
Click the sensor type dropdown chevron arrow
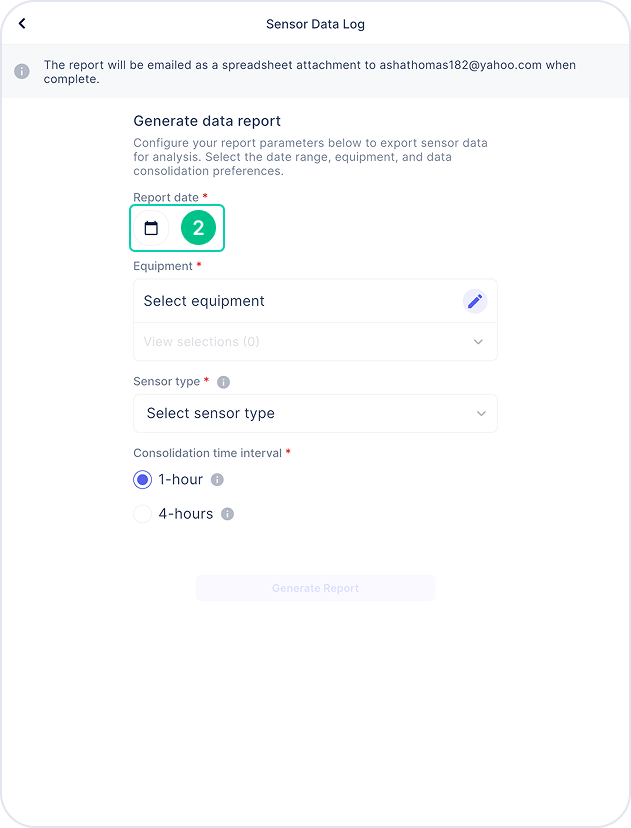coord(481,413)
